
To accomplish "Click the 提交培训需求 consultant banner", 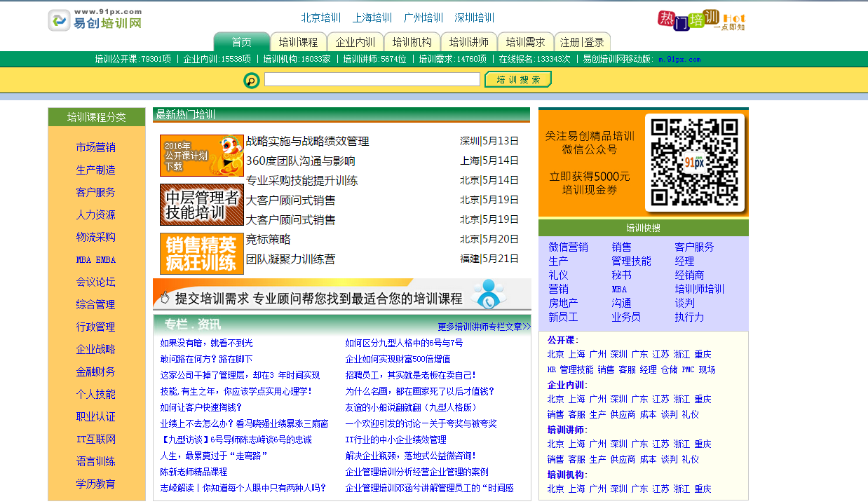I will point(342,294).
